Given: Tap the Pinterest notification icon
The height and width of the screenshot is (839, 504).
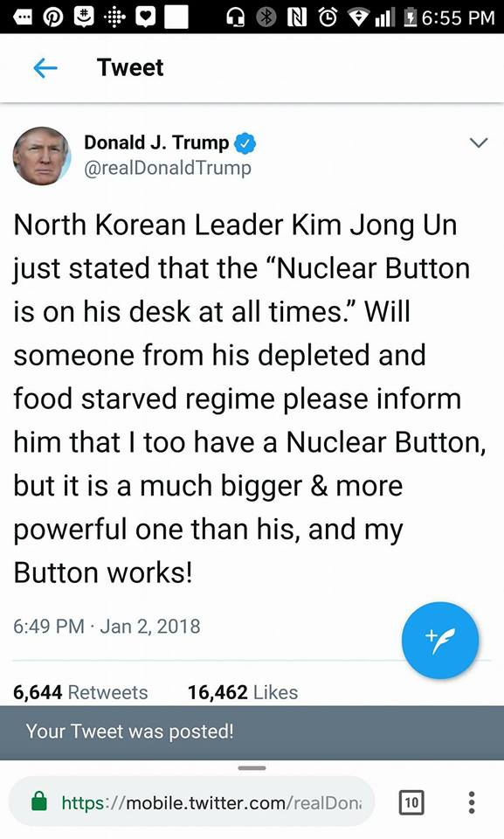Looking at the screenshot, I should [x=53, y=17].
